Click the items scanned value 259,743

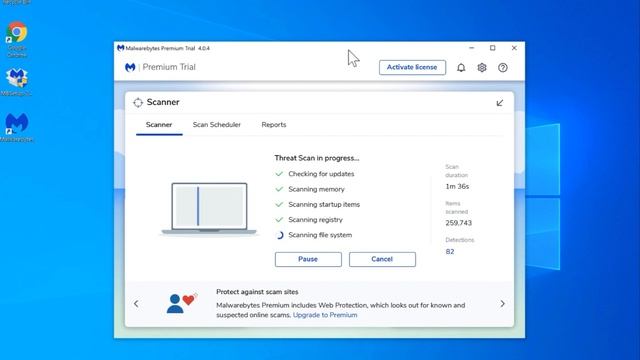[x=458, y=223]
